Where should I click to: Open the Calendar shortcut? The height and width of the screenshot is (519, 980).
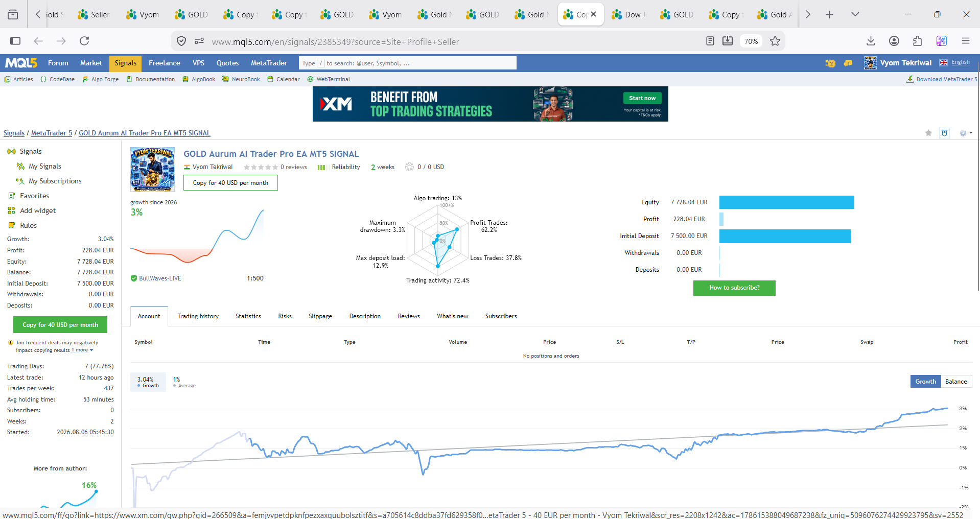284,79
